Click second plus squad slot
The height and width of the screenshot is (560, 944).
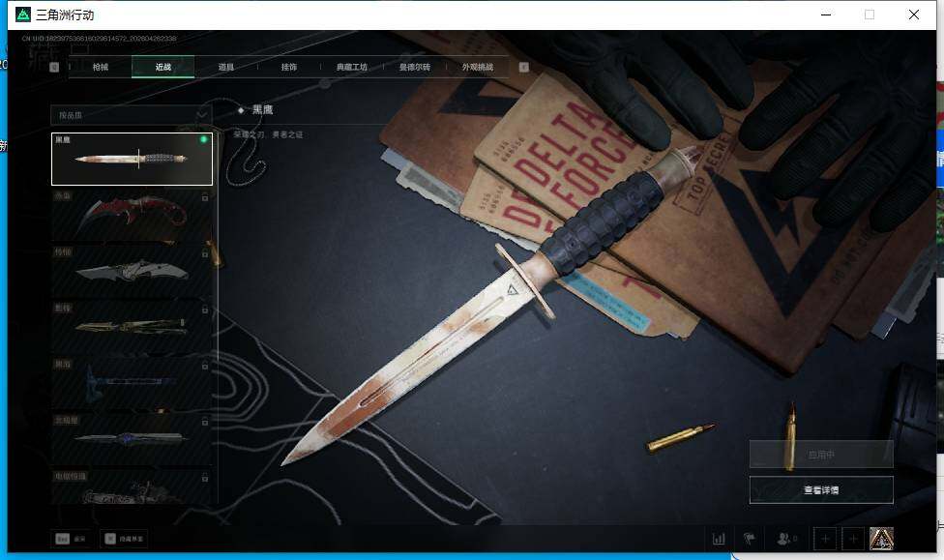(853, 539)
